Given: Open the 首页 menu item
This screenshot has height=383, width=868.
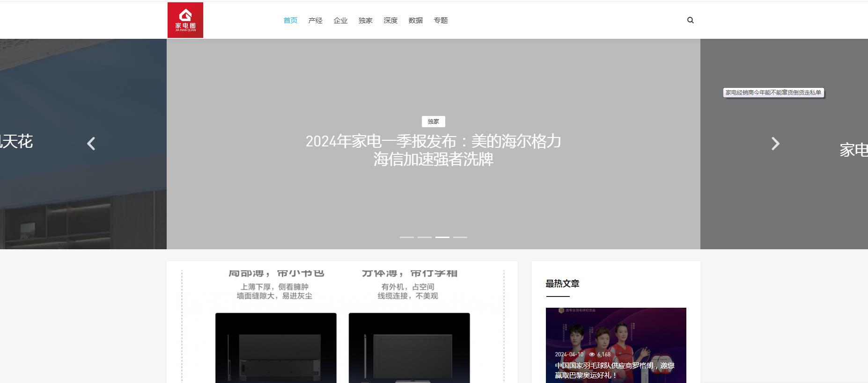Looking at the screenshot, I should point(290,20).
